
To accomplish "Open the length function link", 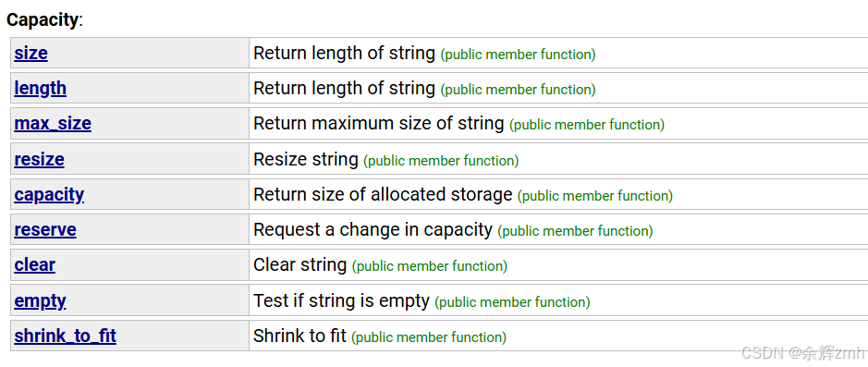I will pos(41,88).
